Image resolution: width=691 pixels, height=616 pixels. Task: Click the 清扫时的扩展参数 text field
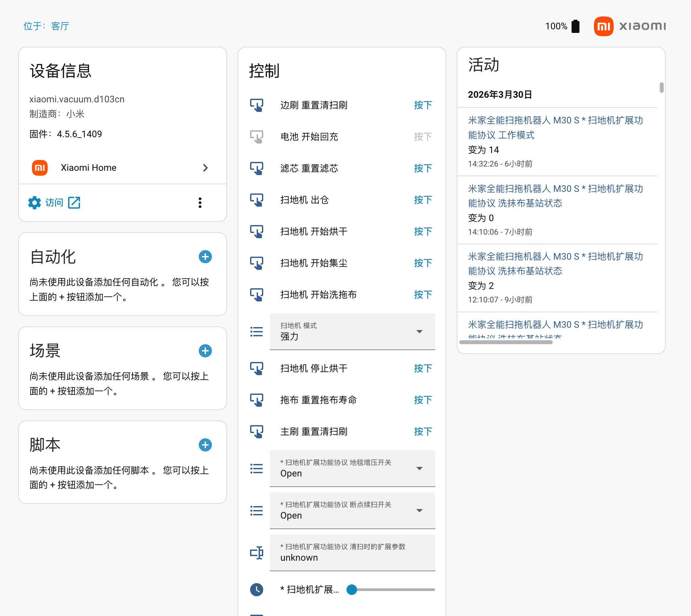352,553
